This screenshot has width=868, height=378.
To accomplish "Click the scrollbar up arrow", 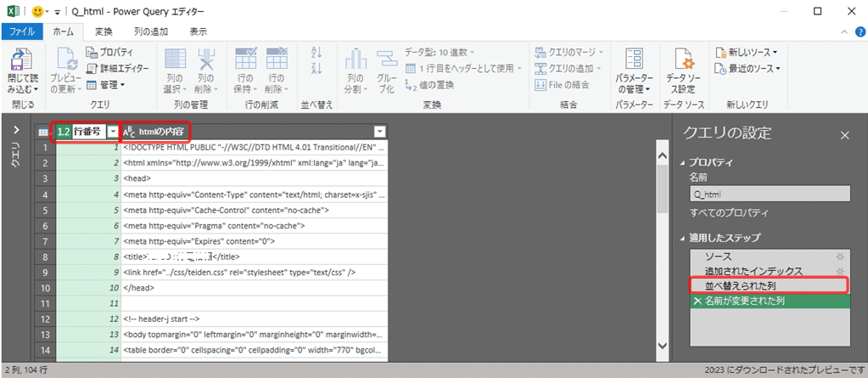I will 662,157.
